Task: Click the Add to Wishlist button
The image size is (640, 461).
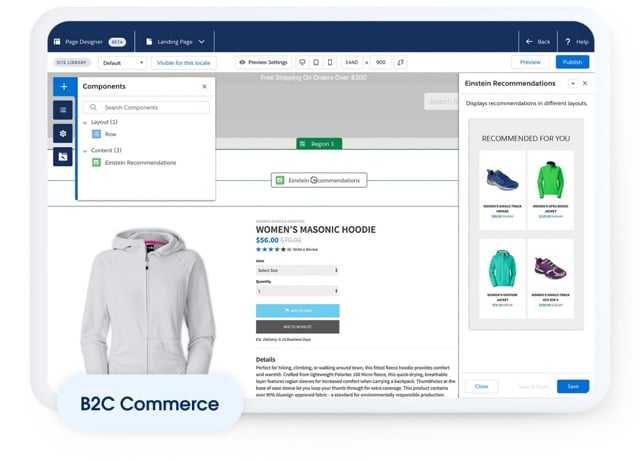Action: point(298,327)
